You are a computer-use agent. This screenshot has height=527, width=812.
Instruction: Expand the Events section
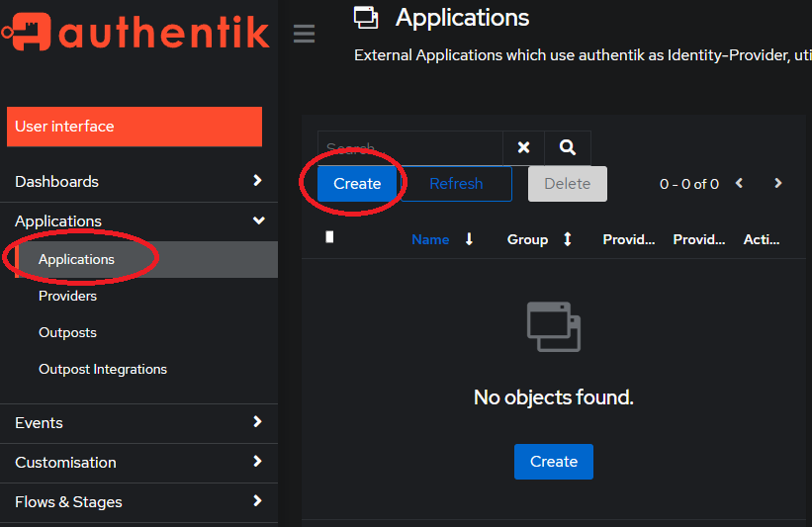(138, 423)
